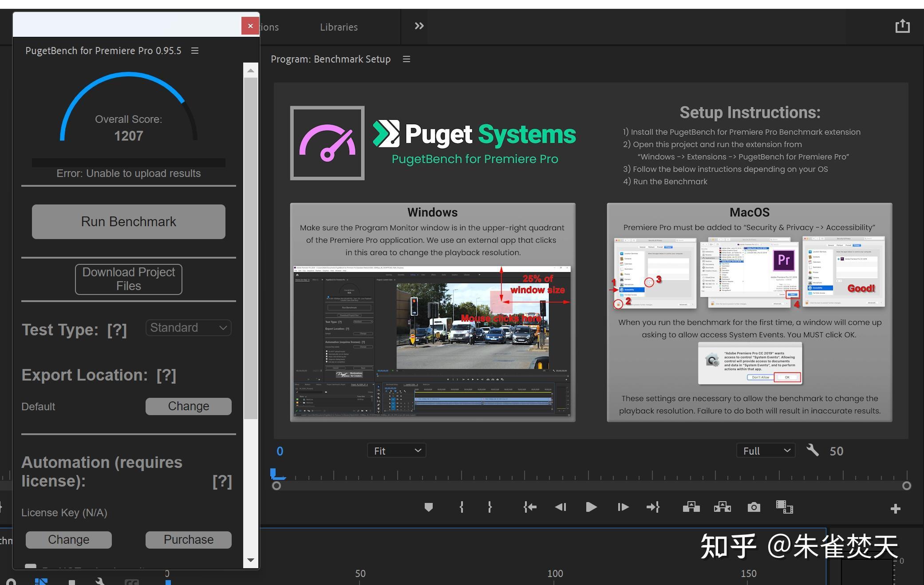Go to In point

[530, 507]
